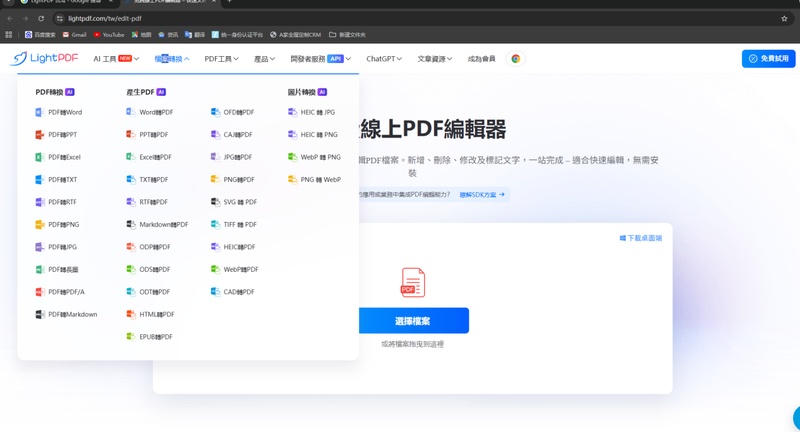Open the HTML to PDF icon
Image resolution: width=800 pixels, height=432 pixels.
click(131, 314)
